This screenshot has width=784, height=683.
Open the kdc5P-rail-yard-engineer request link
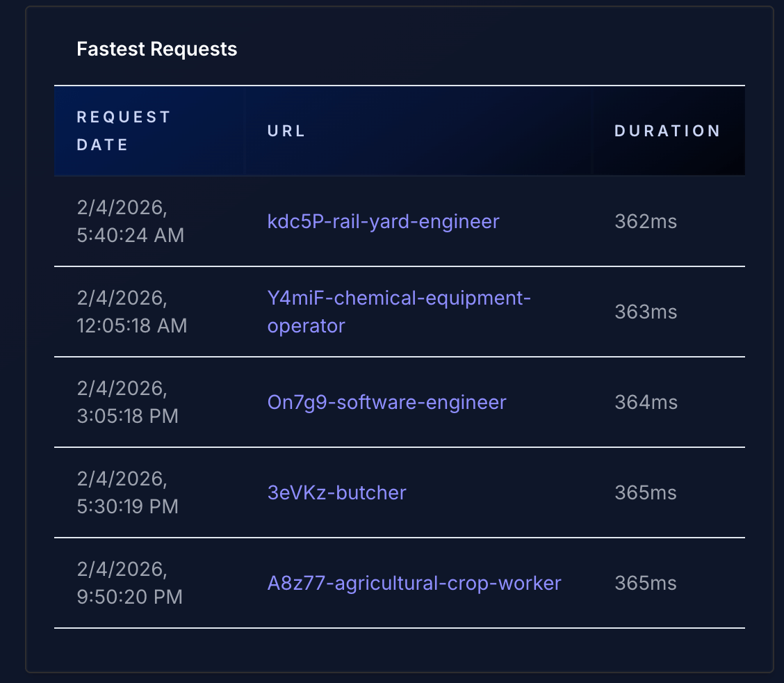click(383, 221)
